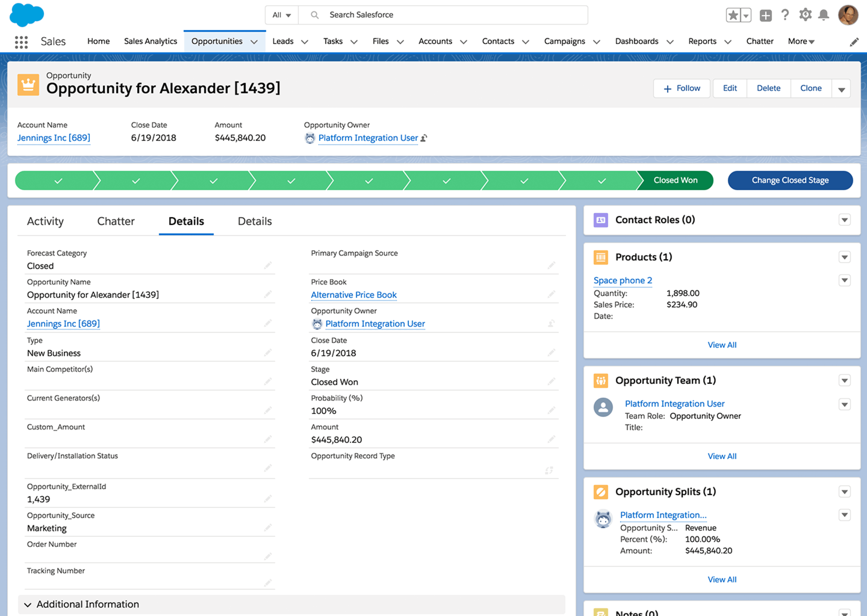Viewport: 867px width, 616px height.
Task: Open the help question mark icon
Action: tap(785, 15)
